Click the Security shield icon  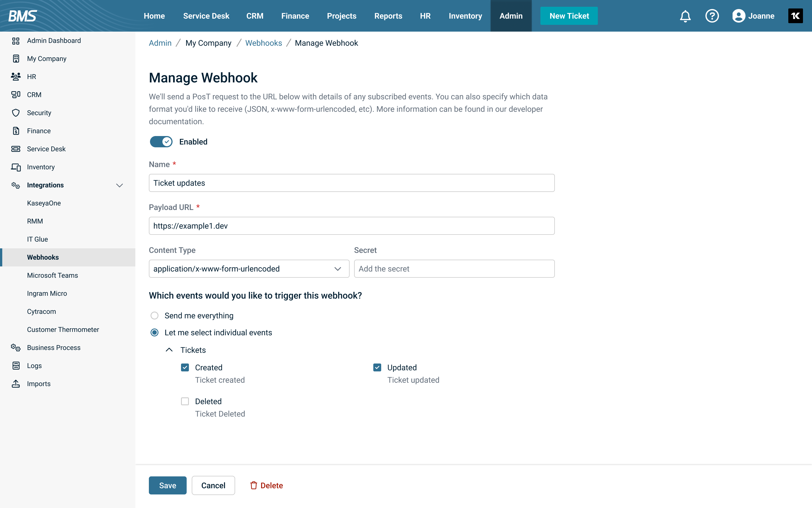coord(16,113)
